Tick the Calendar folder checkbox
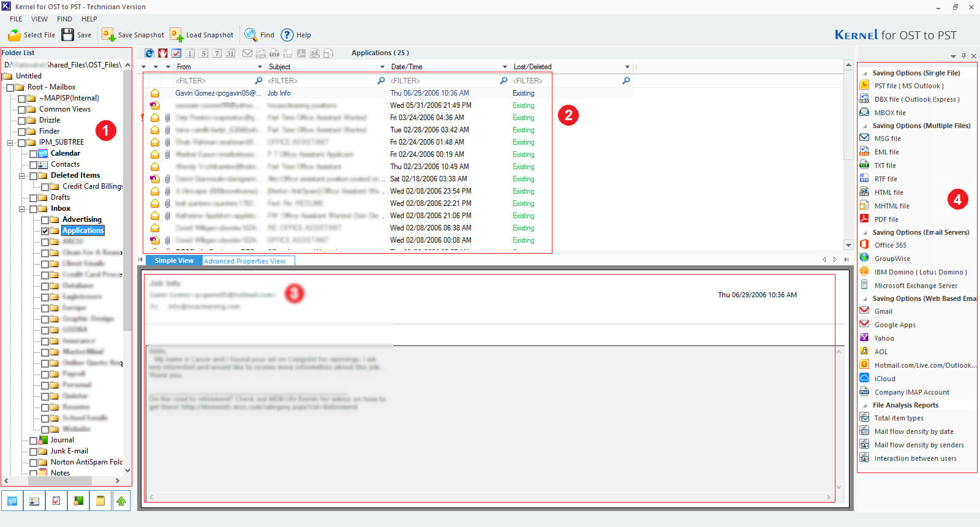The width and height of the screenshot is (980, 527). 34,154
